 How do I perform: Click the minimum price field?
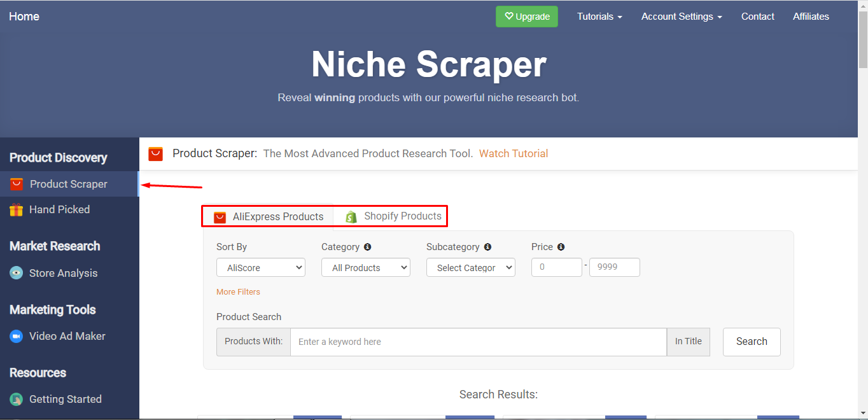point(557,267)
